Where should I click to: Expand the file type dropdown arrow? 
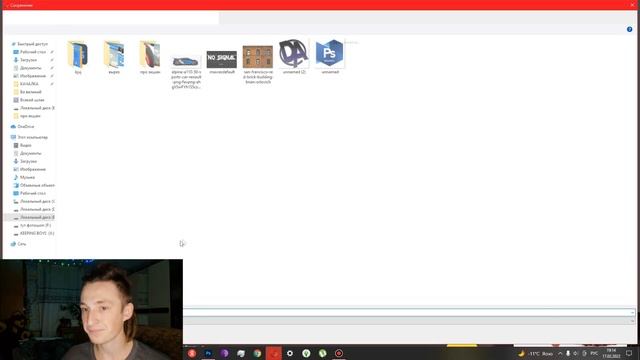pos(632,321)
